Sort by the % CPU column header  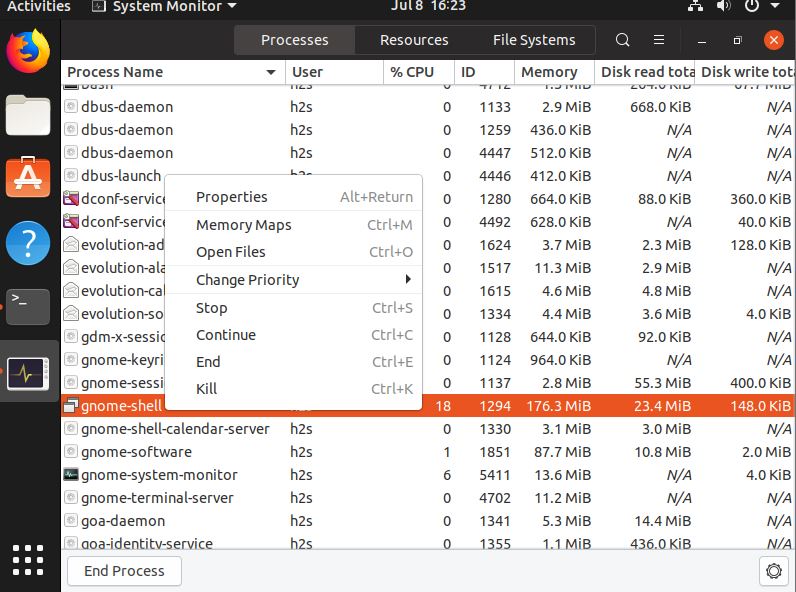(x=419, y=72)
